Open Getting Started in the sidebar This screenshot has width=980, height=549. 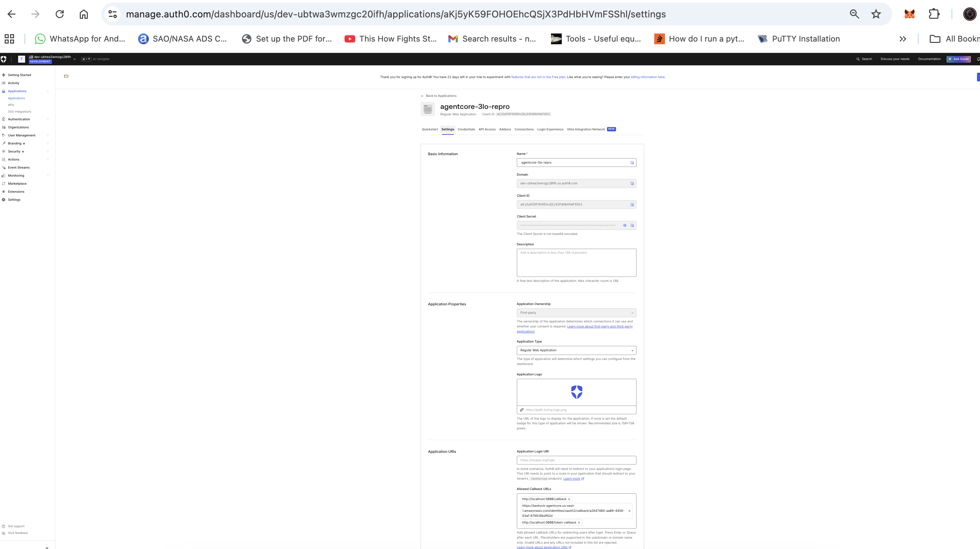coord(19,75)
